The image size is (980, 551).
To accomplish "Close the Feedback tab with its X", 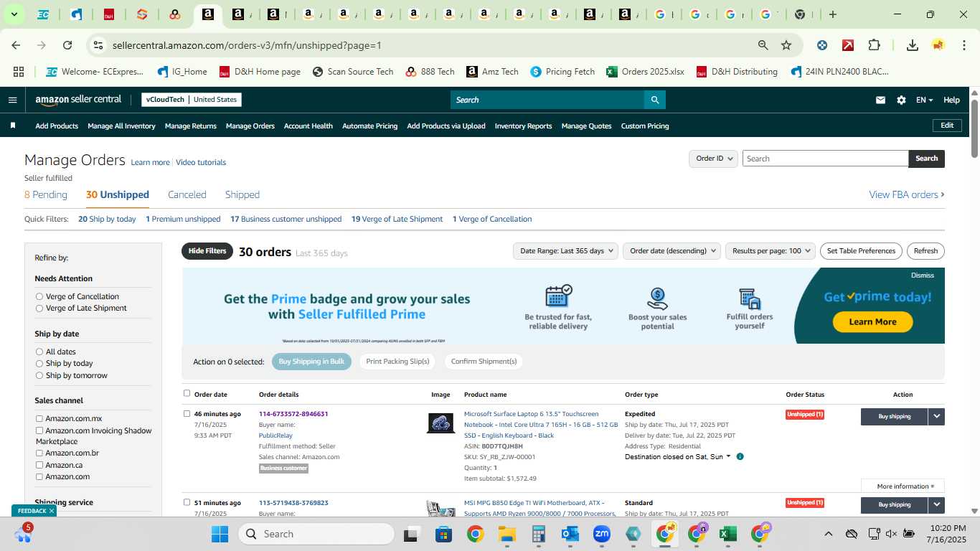I will click(x=52, y=511).
